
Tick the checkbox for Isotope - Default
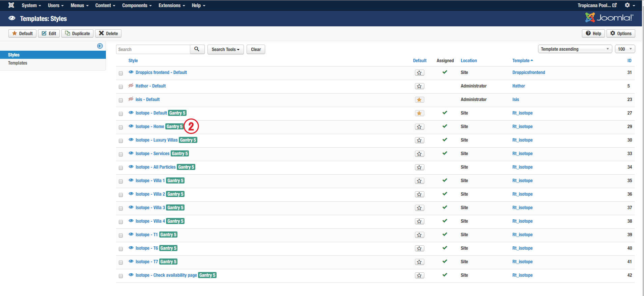[x=121, y=114]
